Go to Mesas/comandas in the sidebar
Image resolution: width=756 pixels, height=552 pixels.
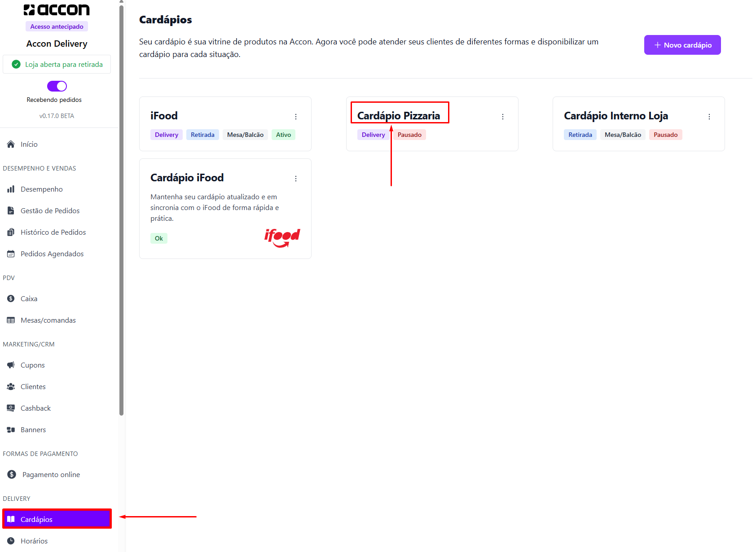48,320
